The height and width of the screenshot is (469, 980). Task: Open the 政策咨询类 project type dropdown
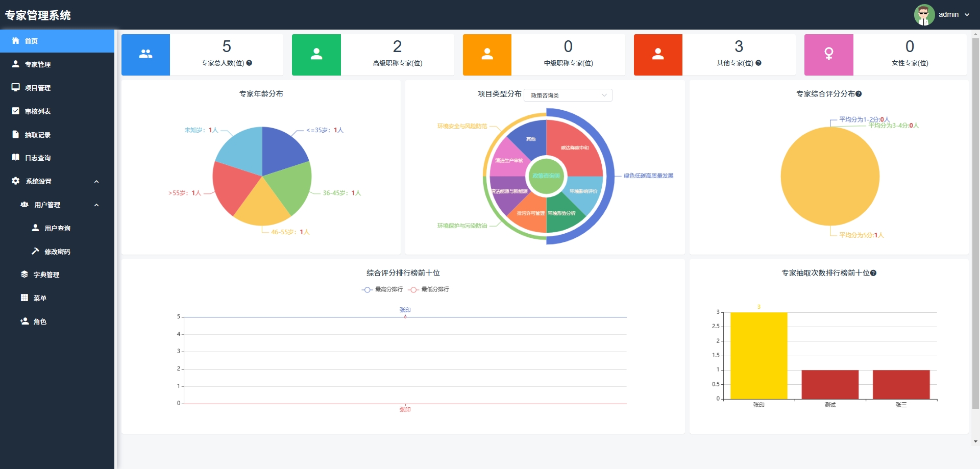tap(568, 95)
